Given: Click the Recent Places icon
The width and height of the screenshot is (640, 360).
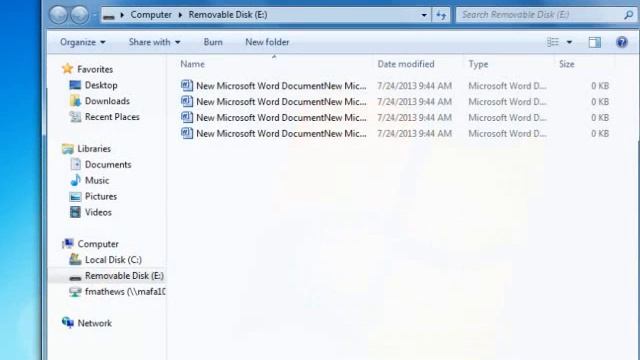Looking at the screenshot, I should coord(75,117).
